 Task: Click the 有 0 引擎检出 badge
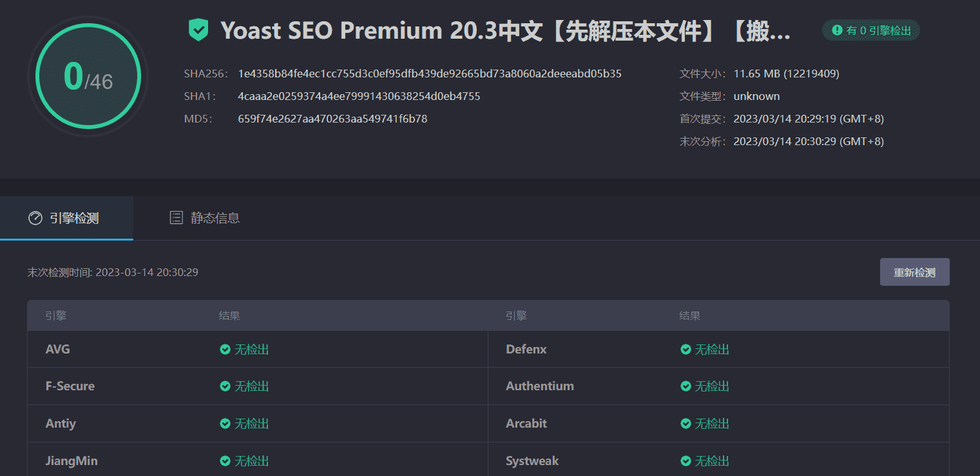871,30
